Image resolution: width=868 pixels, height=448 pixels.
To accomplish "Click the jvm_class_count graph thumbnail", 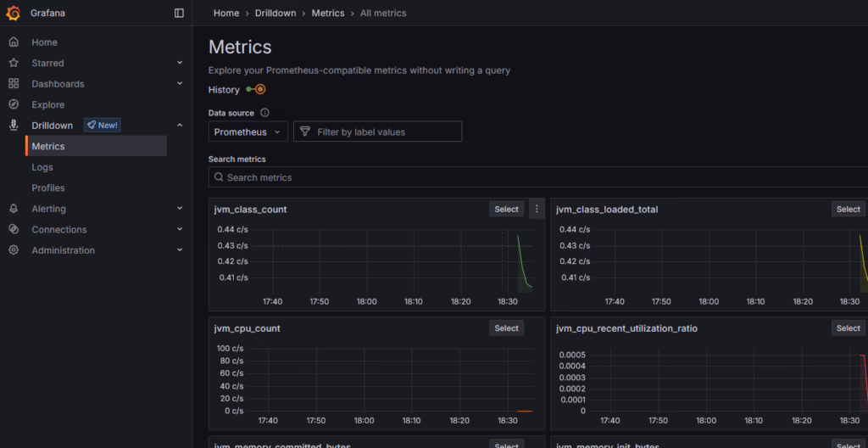I will click(x=376, y=265).
